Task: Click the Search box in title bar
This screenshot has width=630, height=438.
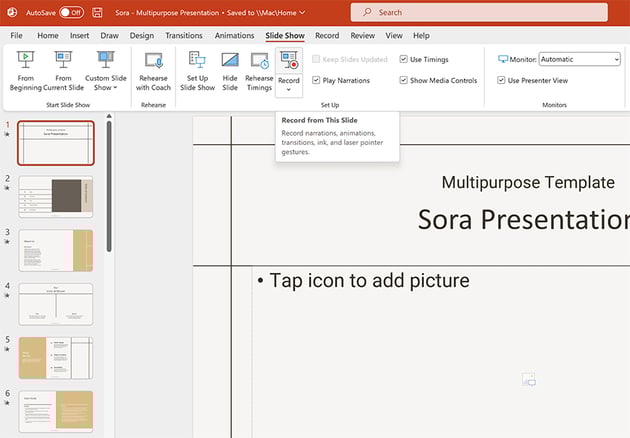Action: pyautogui.click(x=478, y=12)
